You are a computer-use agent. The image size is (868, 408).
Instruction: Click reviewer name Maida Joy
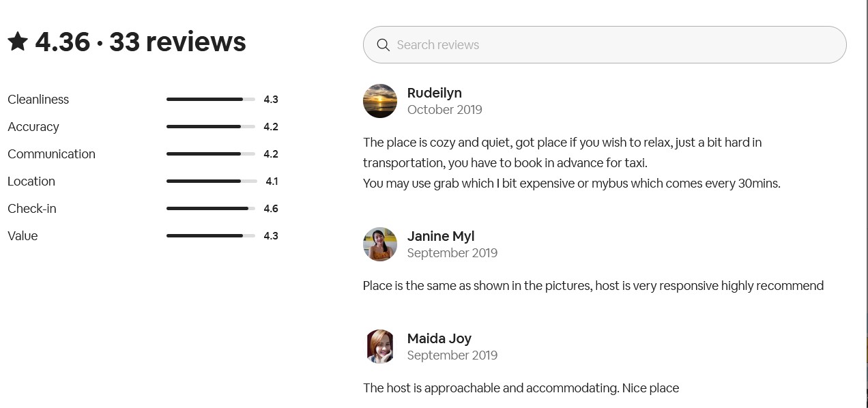[x=439, y=338]
